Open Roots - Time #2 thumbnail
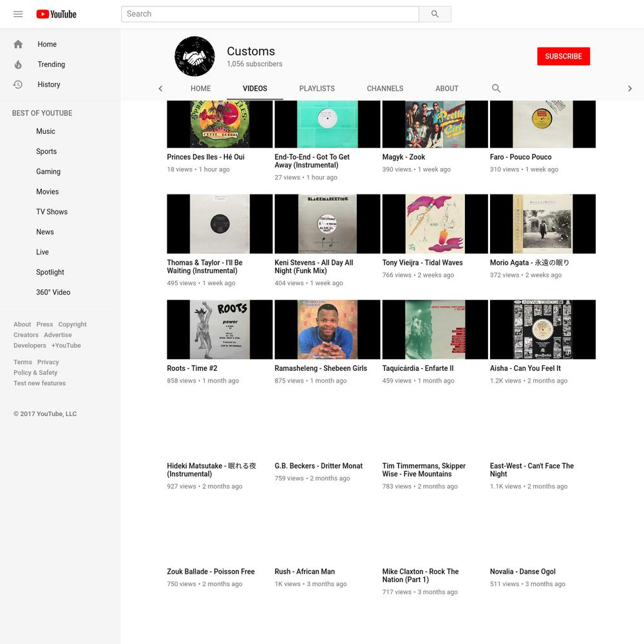 [220, 329]
